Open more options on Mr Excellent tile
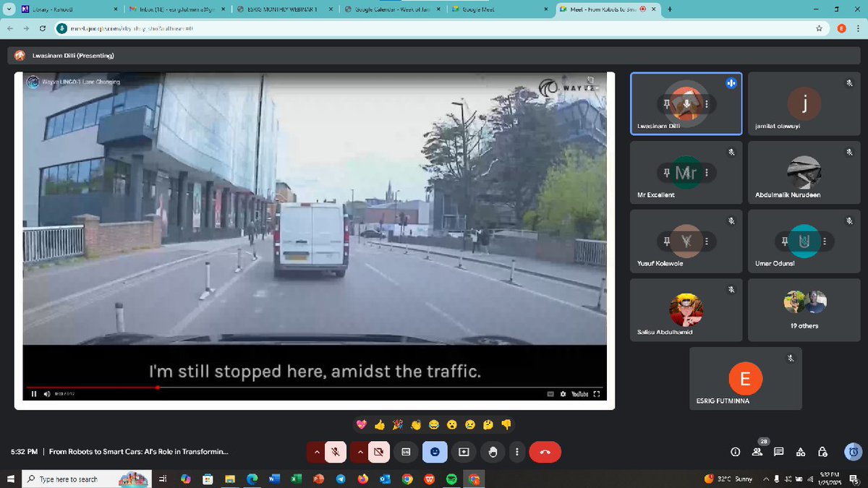 (x=707, y=174)
